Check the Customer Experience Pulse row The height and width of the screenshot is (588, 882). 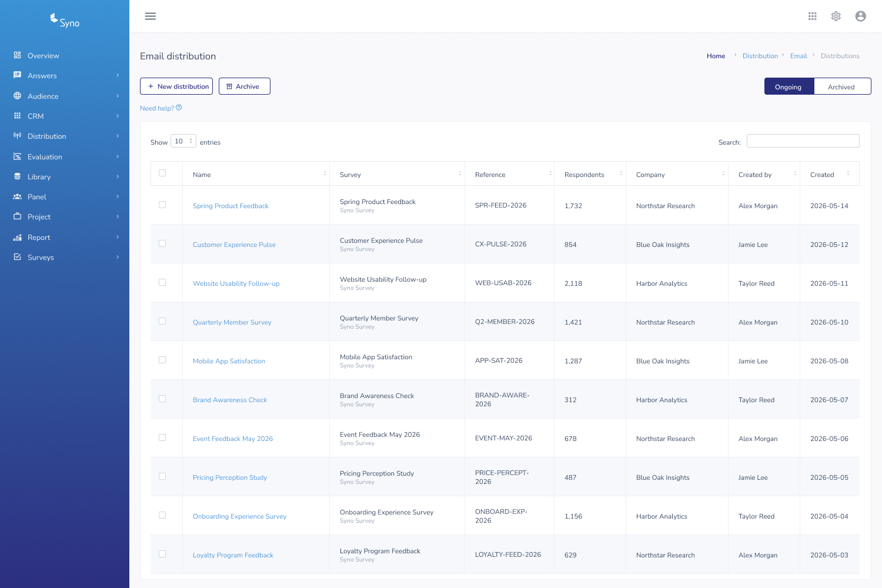(x=162, y=243)
